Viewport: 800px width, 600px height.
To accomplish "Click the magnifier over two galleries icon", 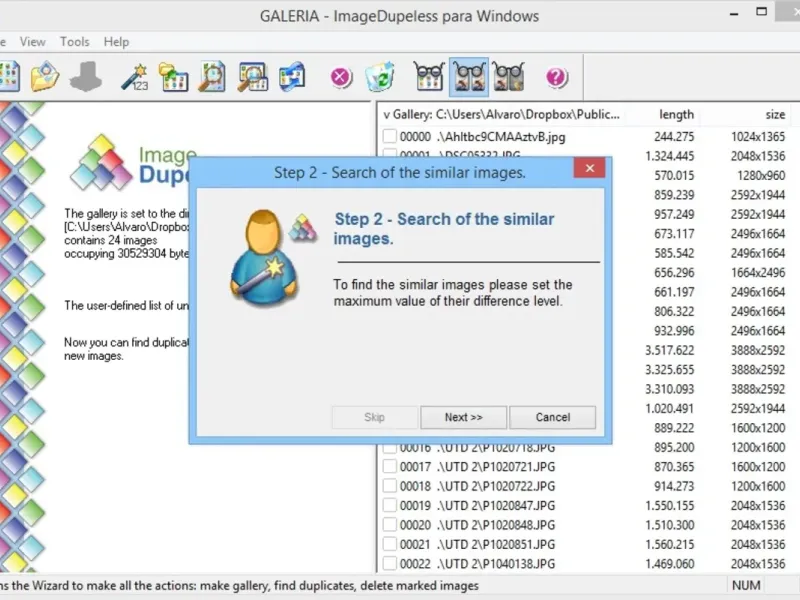I will click(x=253, y=77).
